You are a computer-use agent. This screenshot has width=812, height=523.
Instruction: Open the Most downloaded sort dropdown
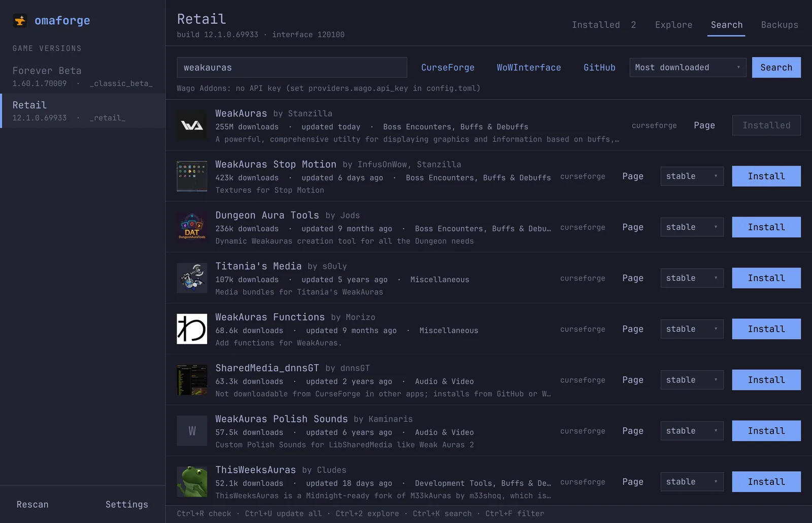(688, 67)
